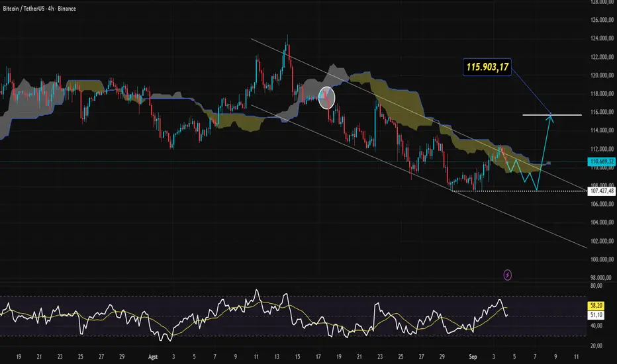
Task: Click the 118.000,00 price axis label
Action: (602, 94)
